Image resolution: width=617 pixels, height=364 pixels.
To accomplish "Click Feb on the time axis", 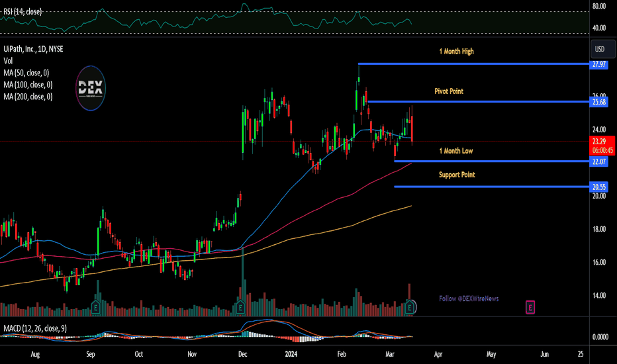I will (342, 354).
